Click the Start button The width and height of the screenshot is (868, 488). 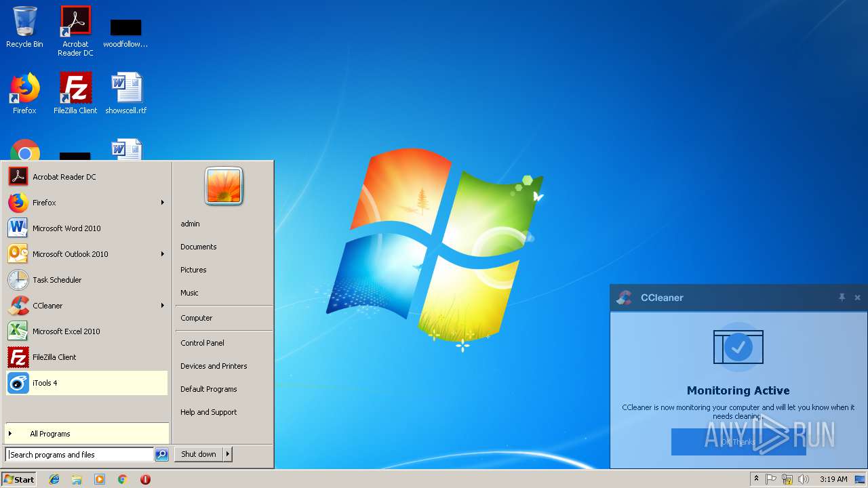tap(19, 479)
